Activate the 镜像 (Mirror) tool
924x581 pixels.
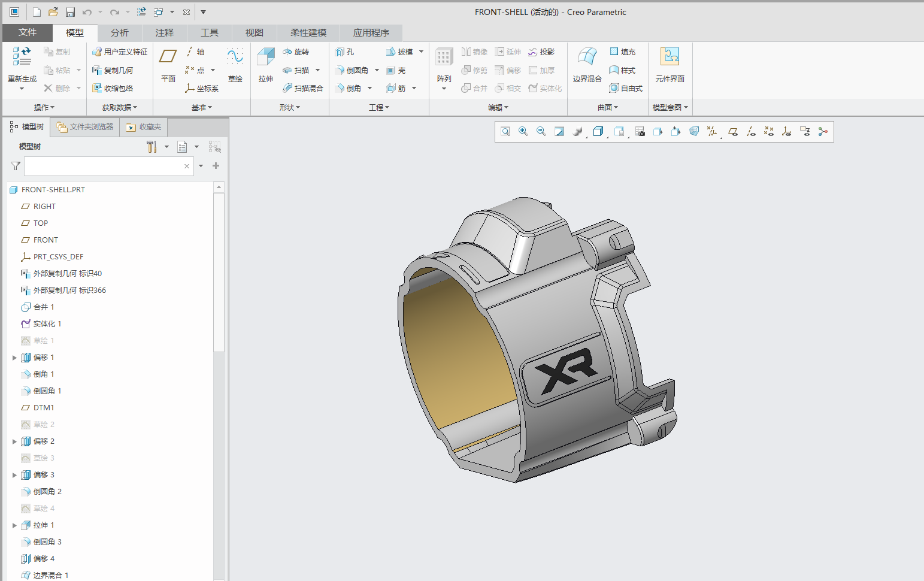pyautogui.click(x=475, y=52)
